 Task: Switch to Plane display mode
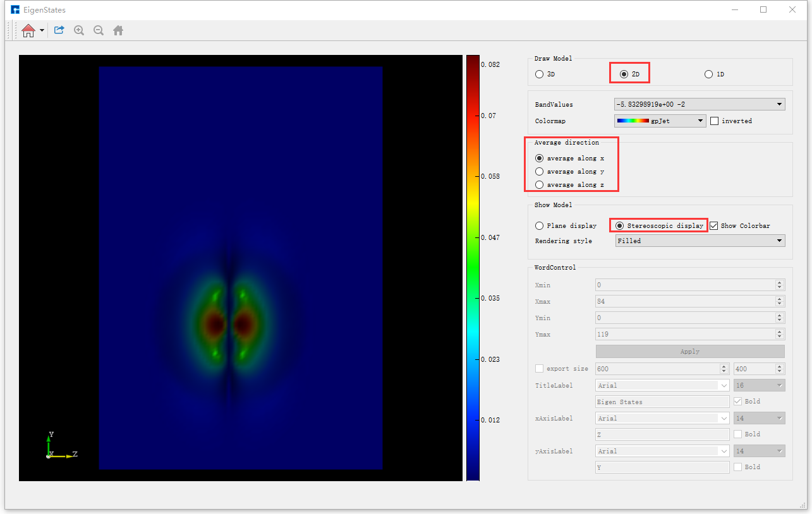tap(539, 225)
